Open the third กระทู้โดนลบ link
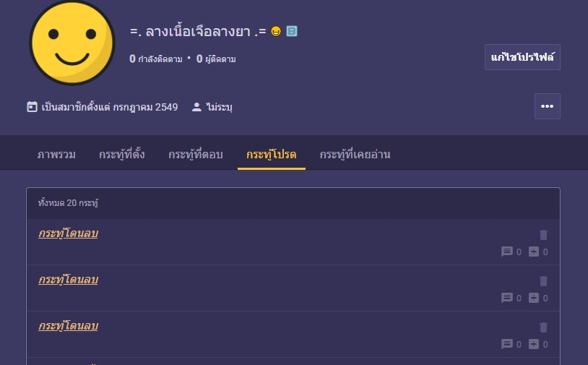Screen dimensions: 588x365 pyautogui.click(x=68, y=326)
